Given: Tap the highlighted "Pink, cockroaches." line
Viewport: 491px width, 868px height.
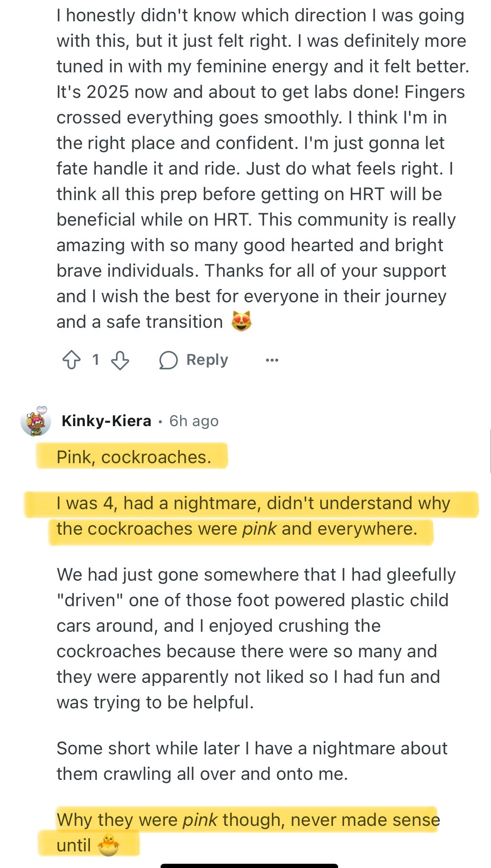Looking at the screenshot, I should click(134, 457).
